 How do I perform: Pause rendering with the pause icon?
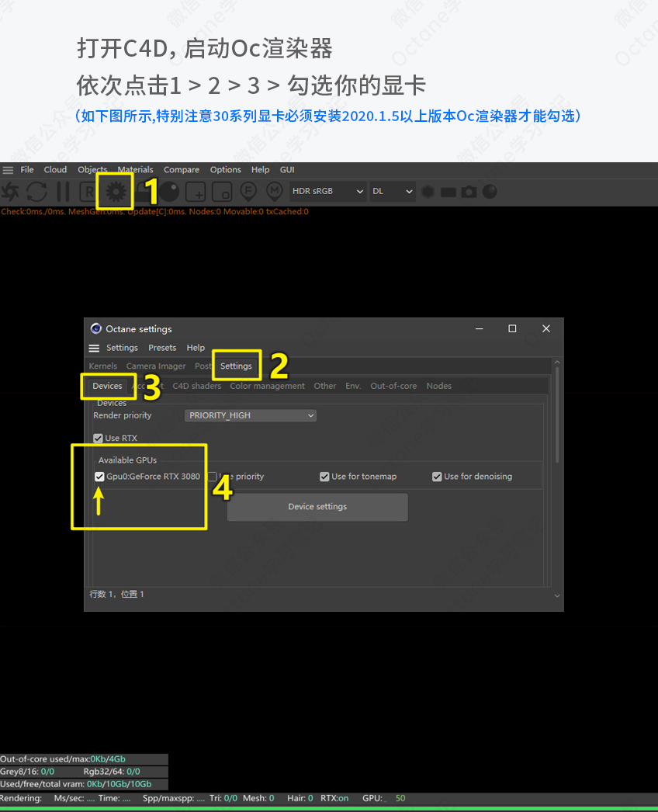pos(63,191)
